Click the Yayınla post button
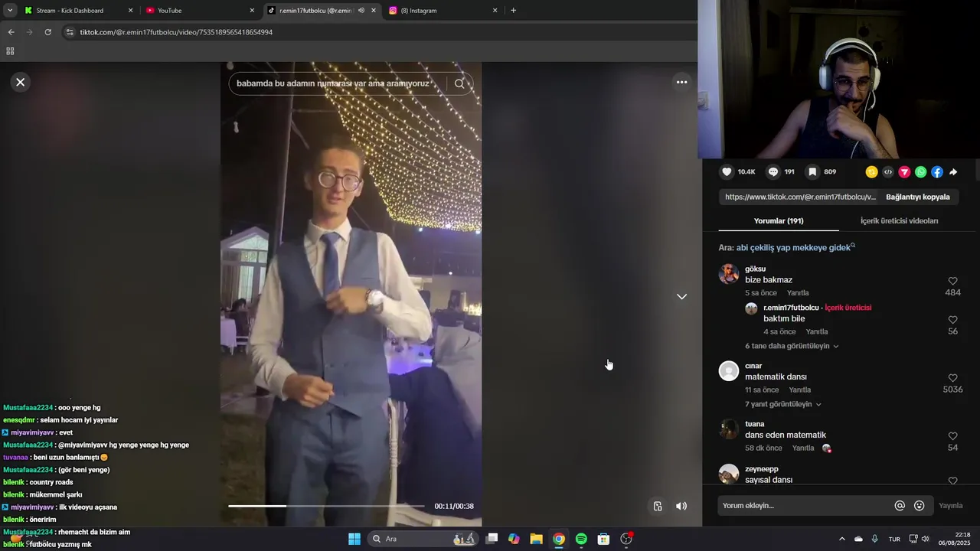The height and width of the screenshot is (551, 980). 951,506
